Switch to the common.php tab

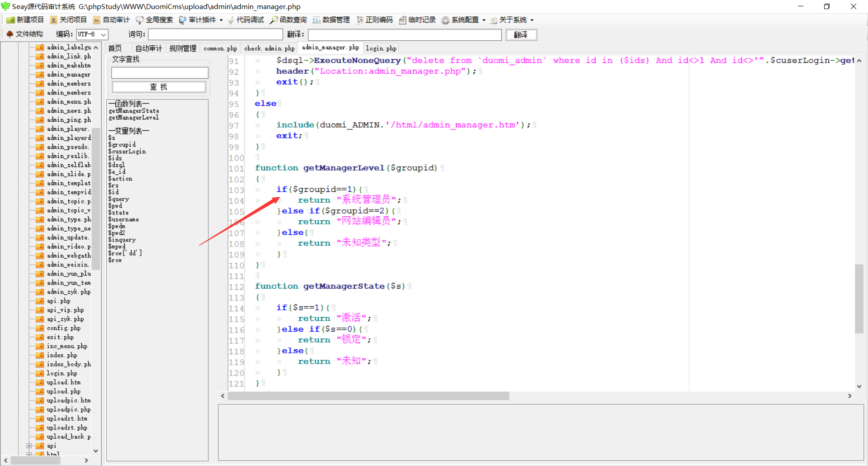[220, 48]
